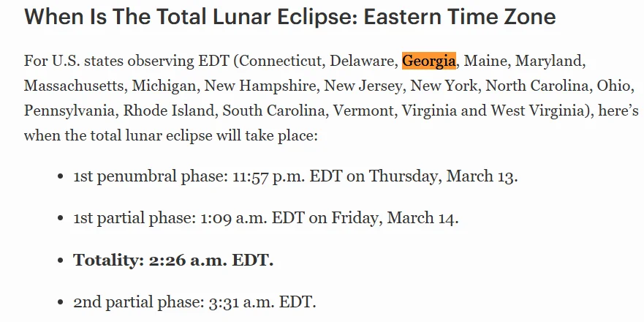644x322 pixels.
Task: Click the 1st partial phase list item
Action: point(266,218)
